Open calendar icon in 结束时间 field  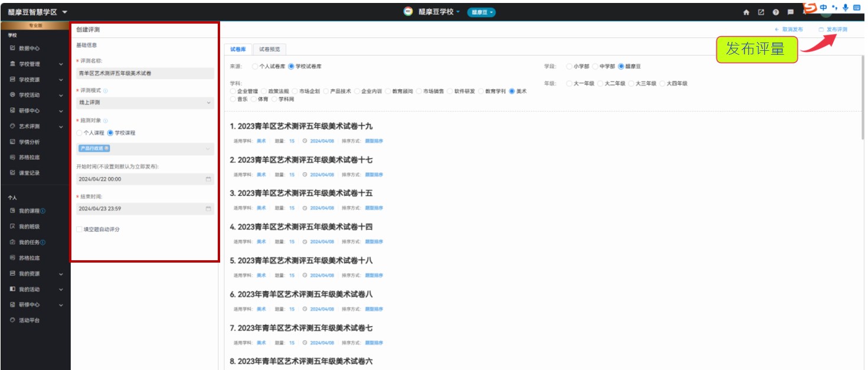coord(208,209)
